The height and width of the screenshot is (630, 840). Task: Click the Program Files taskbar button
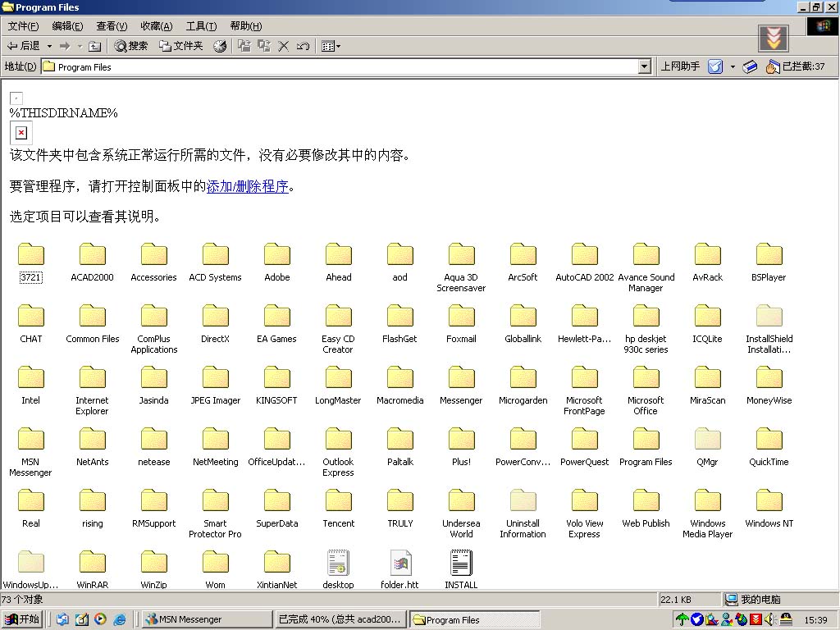coord(474,620)
